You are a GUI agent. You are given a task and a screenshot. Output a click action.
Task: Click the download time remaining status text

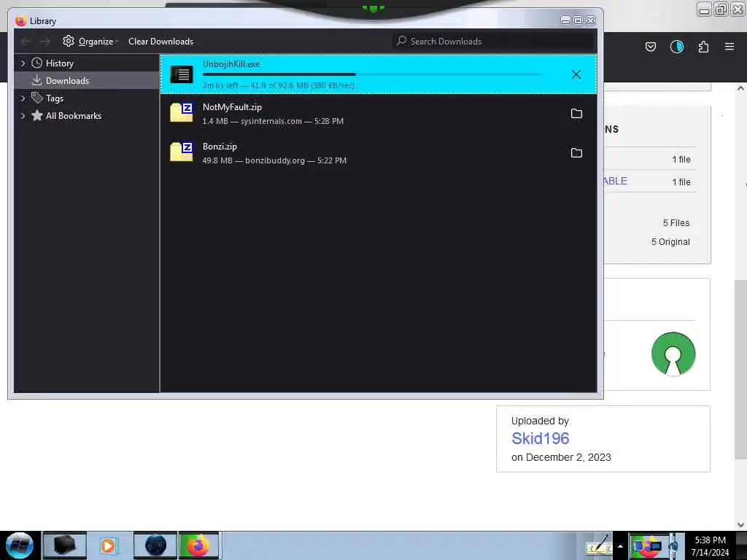[x=278, y=85]
